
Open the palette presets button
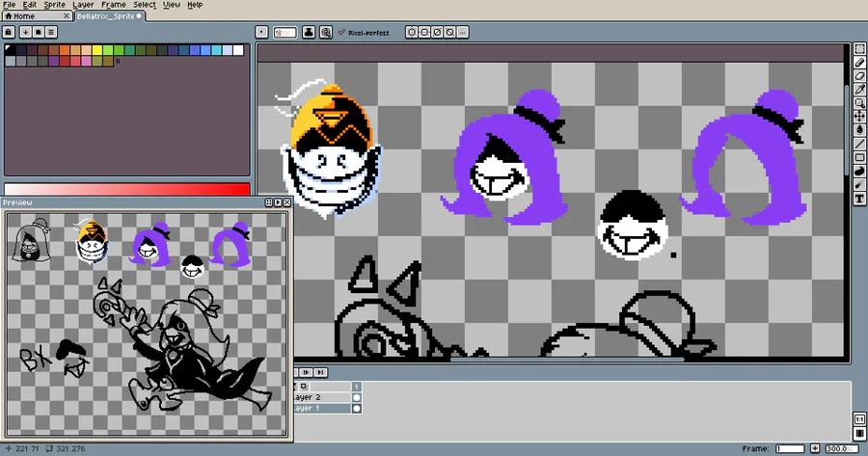(39, 32)
